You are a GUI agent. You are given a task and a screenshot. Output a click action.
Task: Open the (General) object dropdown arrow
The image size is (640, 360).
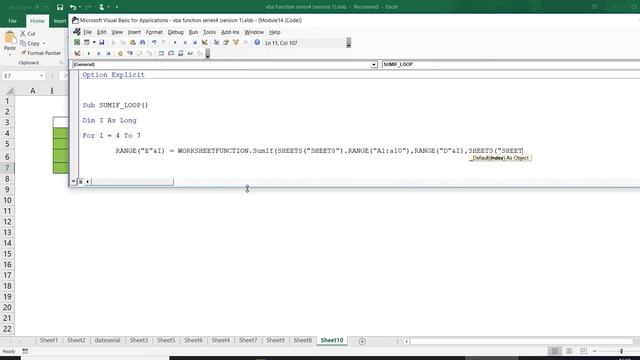click(374, 64)
